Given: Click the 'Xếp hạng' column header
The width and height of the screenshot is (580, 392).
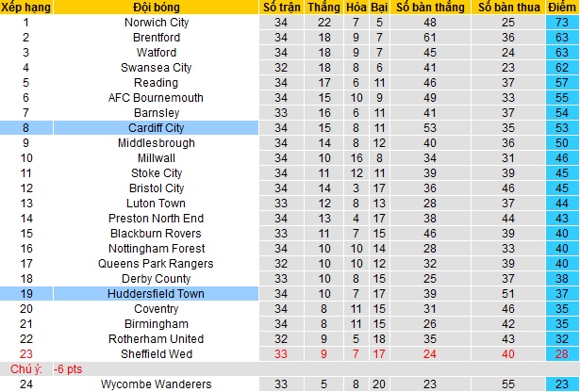Looking at the screenshot, I should pyautogui.click(x=25, y=8).
